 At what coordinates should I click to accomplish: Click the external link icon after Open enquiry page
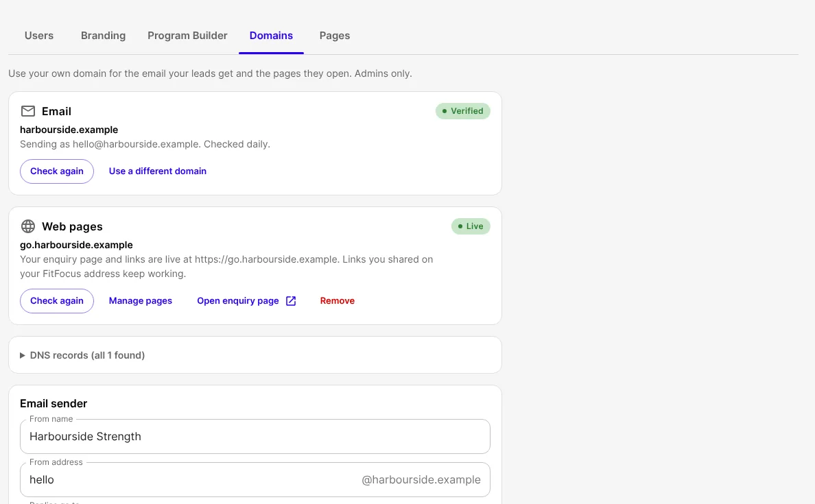pyautogui.click(x=291, y=301)
